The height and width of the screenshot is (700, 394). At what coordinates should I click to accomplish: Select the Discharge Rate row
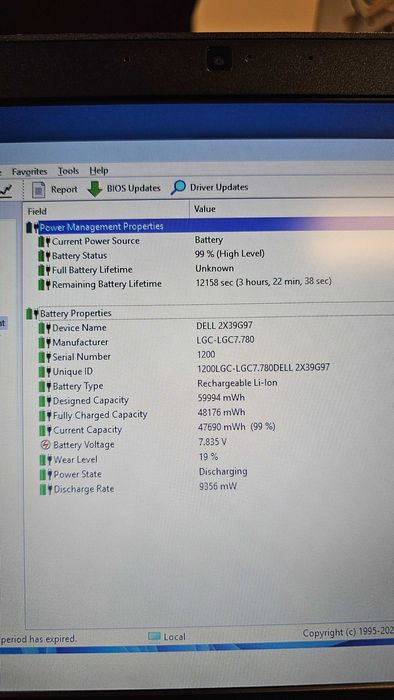click(210, 488)
